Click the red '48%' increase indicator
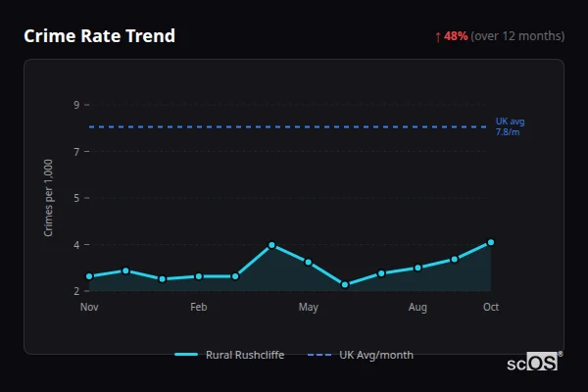 click(456, 36)
